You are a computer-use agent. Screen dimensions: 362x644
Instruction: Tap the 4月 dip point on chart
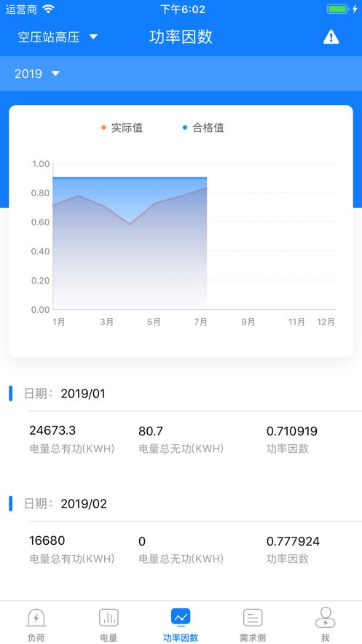point(130,224)
